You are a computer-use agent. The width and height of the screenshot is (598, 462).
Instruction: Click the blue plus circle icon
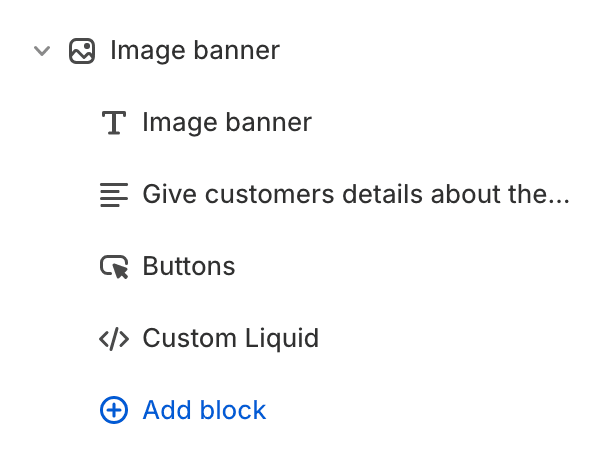[x=114, y=410]
